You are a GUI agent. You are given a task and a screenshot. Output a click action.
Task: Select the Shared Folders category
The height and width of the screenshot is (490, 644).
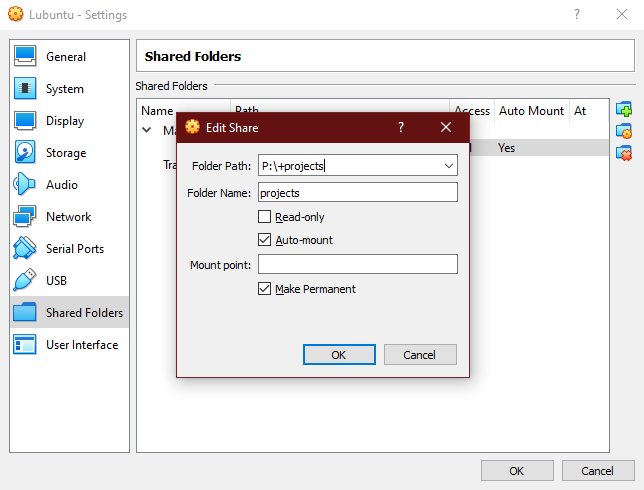coord(69,313)
